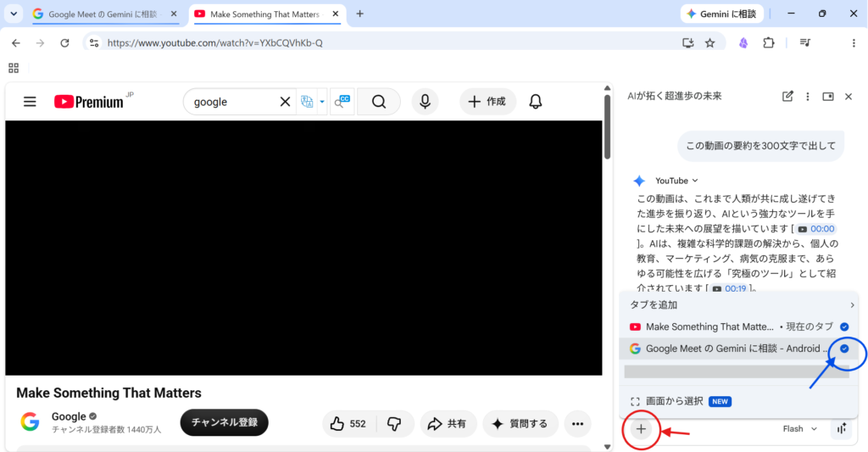This screenshot has width=868, height=452.
Task: Open YouTube notifications bell
Action: [536, 102]
